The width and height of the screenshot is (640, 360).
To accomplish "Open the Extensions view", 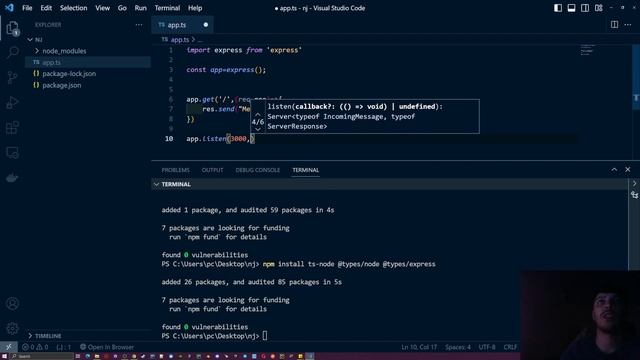I will pos(13,127).
